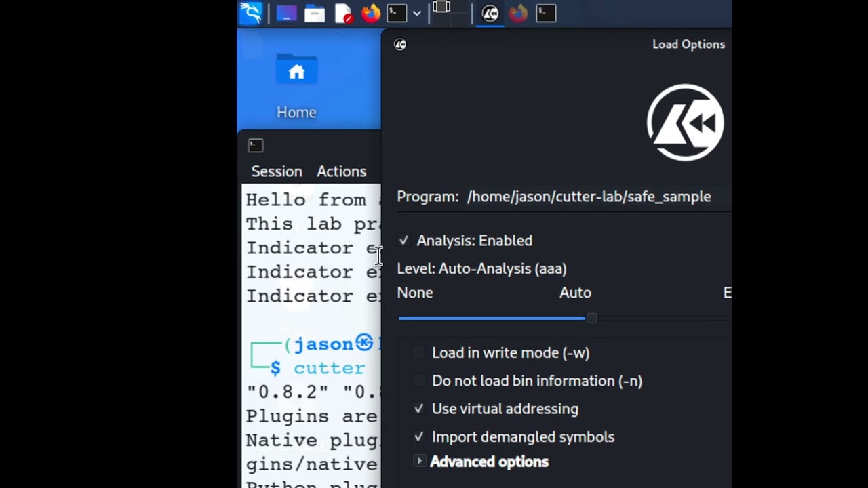Open the Home folder on the desktop

pyautogui.click(x=296, y=87)
